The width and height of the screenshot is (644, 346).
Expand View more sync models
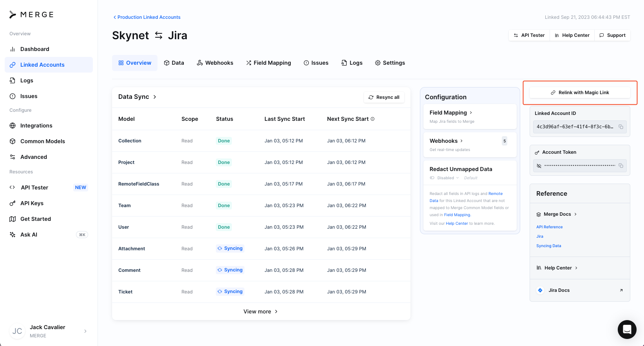(260, 311)
